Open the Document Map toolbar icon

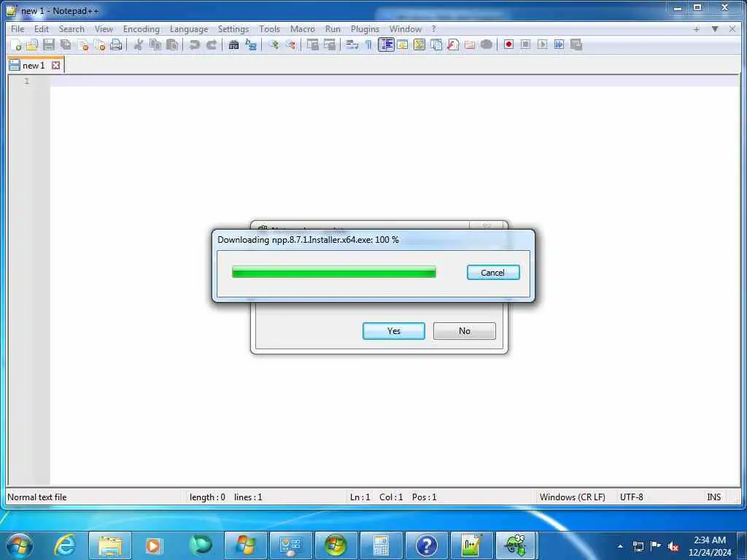[419, 44]
